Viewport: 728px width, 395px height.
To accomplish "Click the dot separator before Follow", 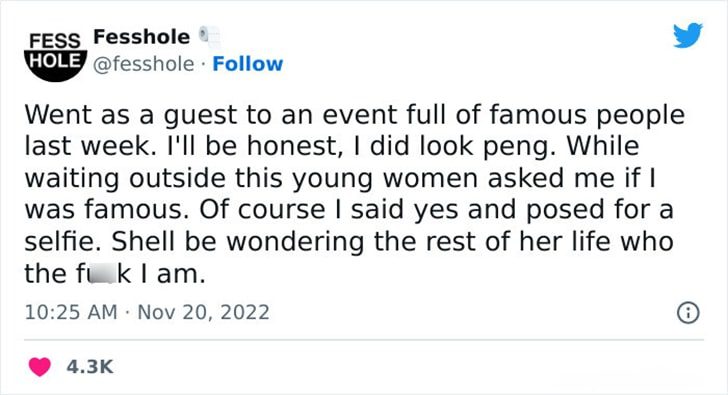I will [203, 65].
